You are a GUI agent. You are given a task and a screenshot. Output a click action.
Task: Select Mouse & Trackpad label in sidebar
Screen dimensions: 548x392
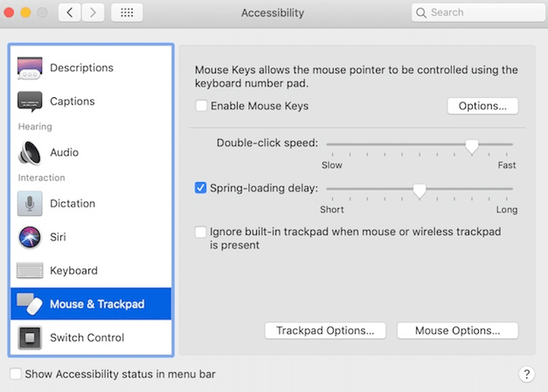97,304
